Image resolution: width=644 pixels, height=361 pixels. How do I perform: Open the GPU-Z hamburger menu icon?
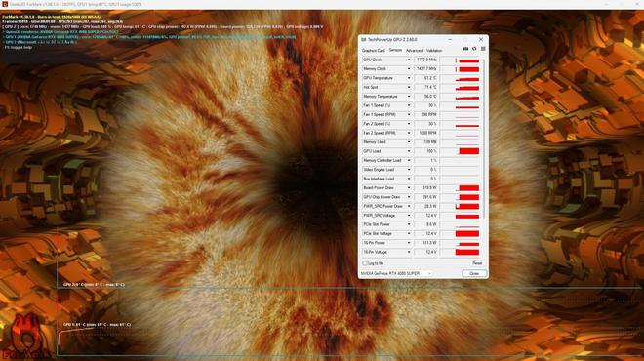tap(483, 49)
